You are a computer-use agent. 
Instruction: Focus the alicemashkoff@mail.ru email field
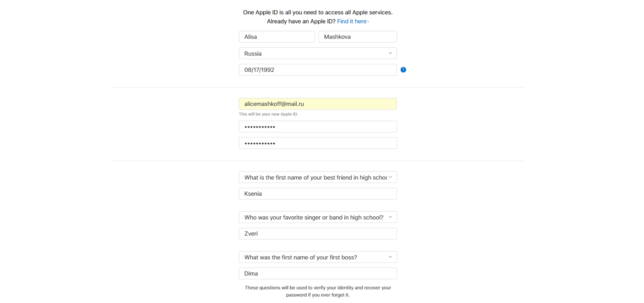pyautogui.click(x=318, y=104)
